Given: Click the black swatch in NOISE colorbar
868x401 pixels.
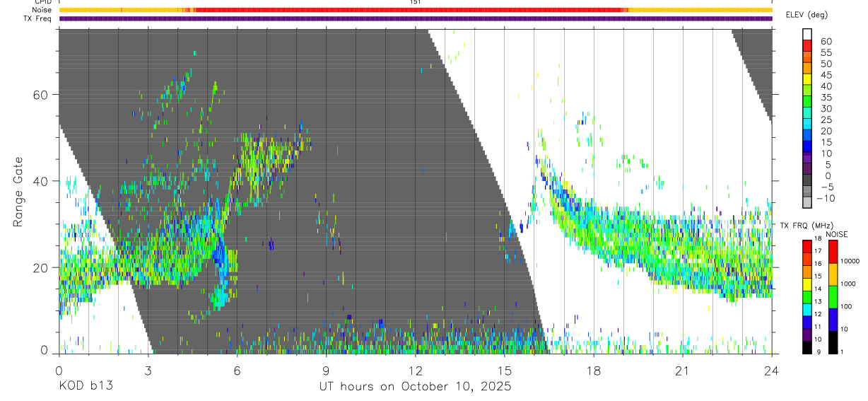Looking at the screenshot, I should (x=833, y=342).
